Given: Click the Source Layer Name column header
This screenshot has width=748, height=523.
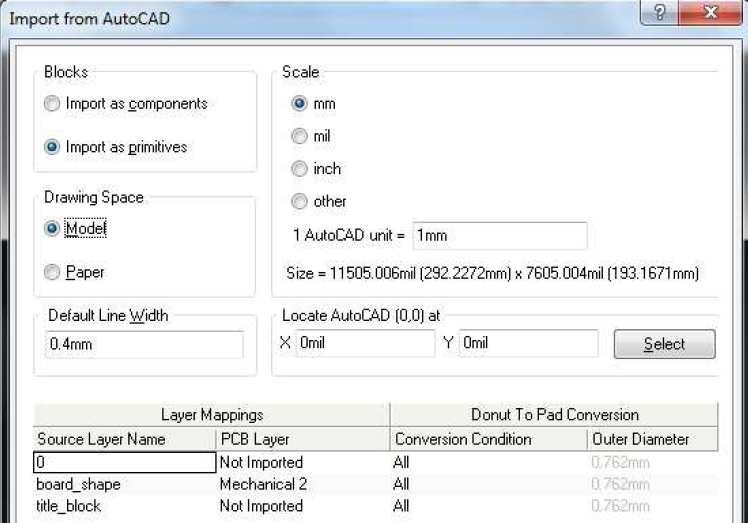Looking at the screenshot, I should 125,439.
